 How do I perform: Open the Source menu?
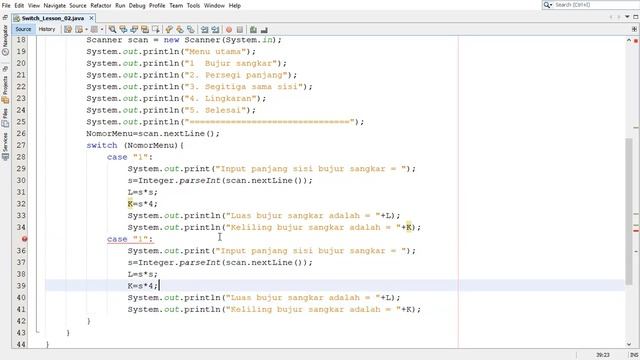[x=78, y=5]
